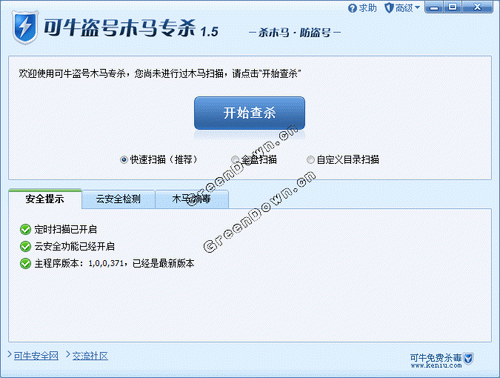Viewport: 500px width, 378px height.
Task: Minimize the window
Action: pyautogui.click(x=434, y=7)
